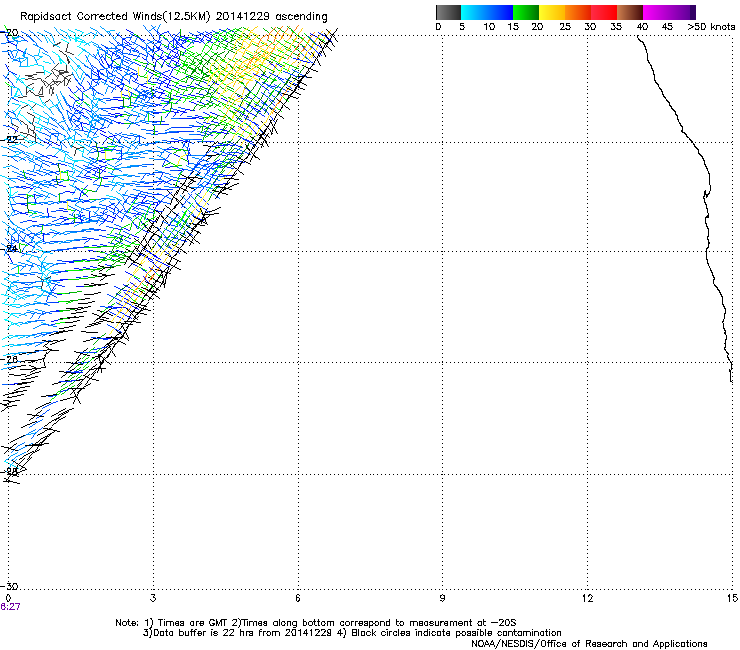Image resolution: width=740 pixels, height=650 pixels.
Task: Click the date text '20141229 ascending'
Action: 271,17
